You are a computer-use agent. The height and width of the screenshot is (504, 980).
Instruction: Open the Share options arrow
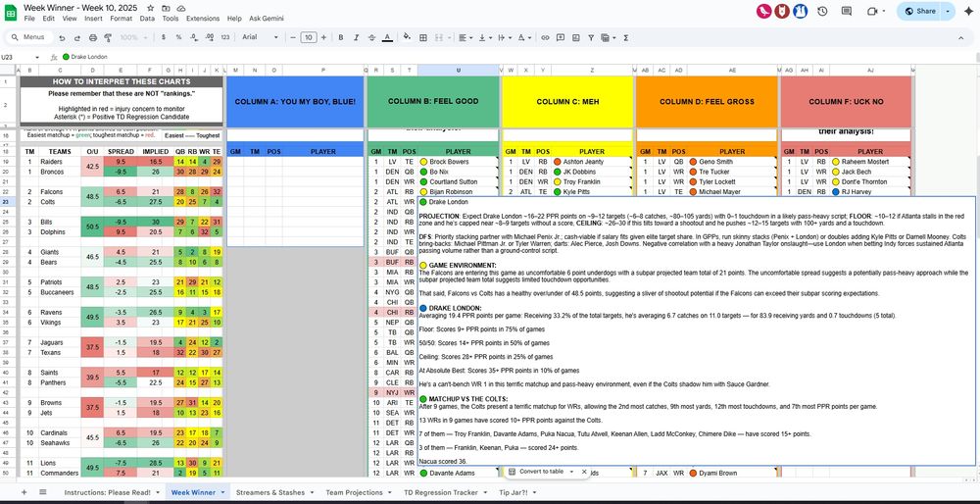(x=948, y=11)
